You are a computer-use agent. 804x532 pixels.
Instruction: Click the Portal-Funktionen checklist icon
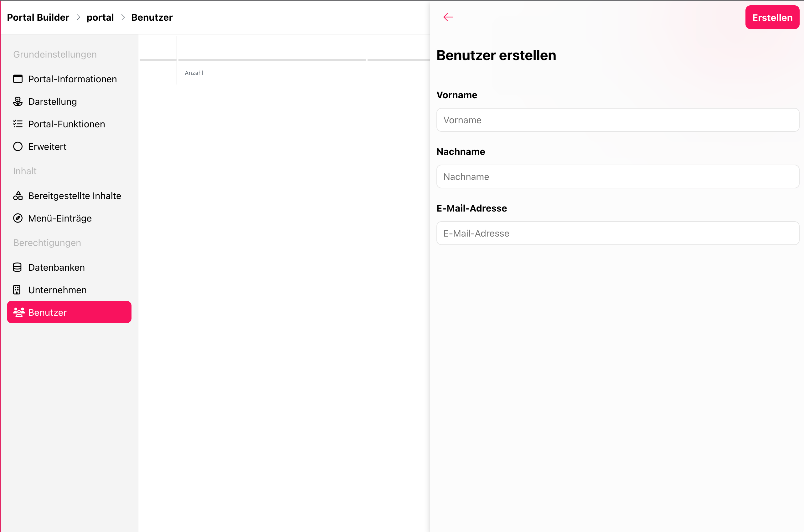(x=18, y=124)
